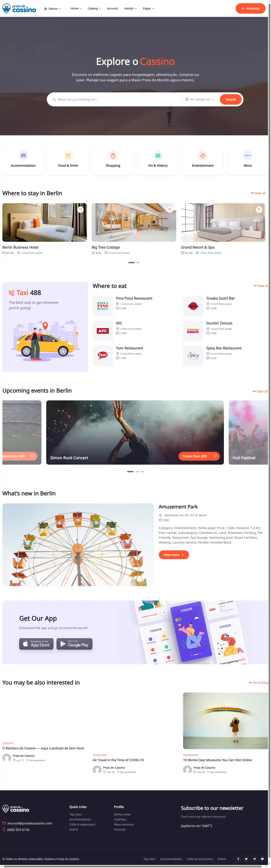Toggle heart on Big Tree Cottage
Screen dimensions: 271x868
170,209
